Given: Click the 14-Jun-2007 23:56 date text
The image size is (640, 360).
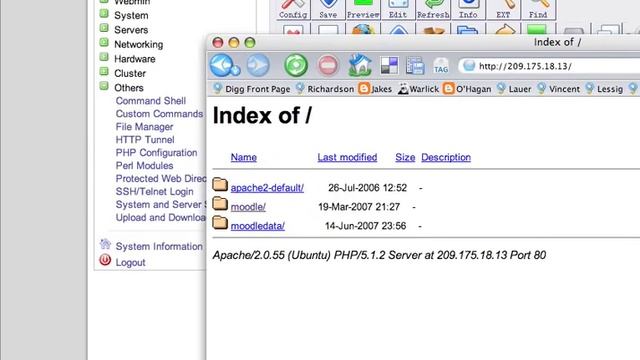Looking at the screenshot, I should click(365, 226).
